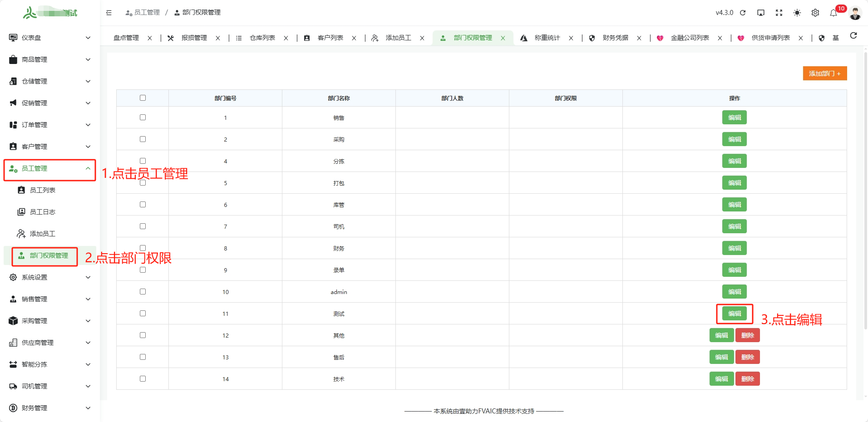The image size is (868, 422).
Task: Toggle light/dark theme sun icon
Action: coord(797,13)
